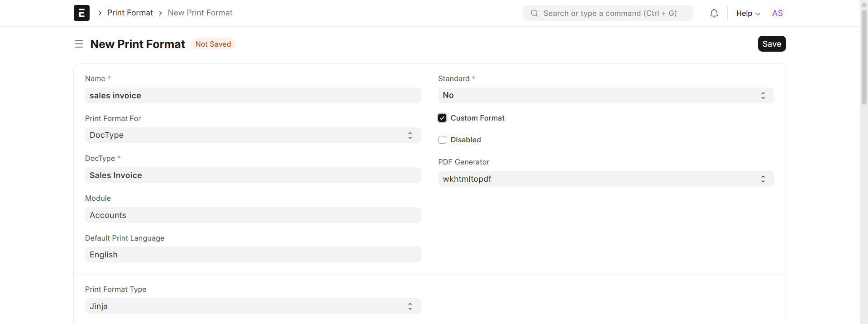Enable the Disabled checkbox
The height and width of the screenshot is (324, 868).
442,140
